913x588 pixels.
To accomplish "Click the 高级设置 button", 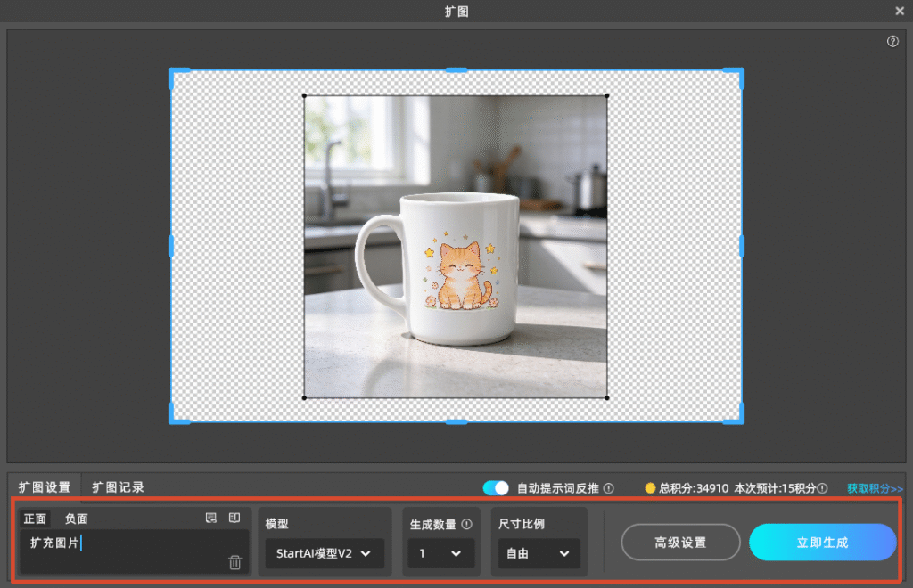I will click(x=680, y=542).
